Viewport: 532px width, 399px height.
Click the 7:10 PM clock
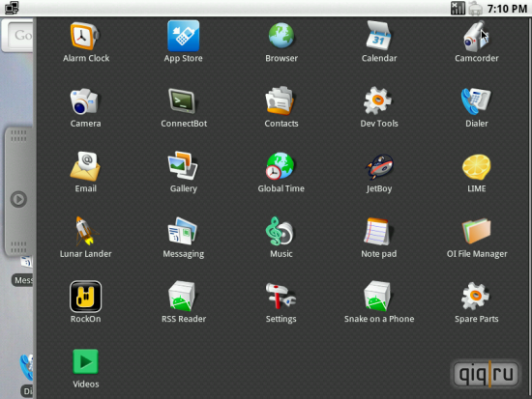[507, 9]
